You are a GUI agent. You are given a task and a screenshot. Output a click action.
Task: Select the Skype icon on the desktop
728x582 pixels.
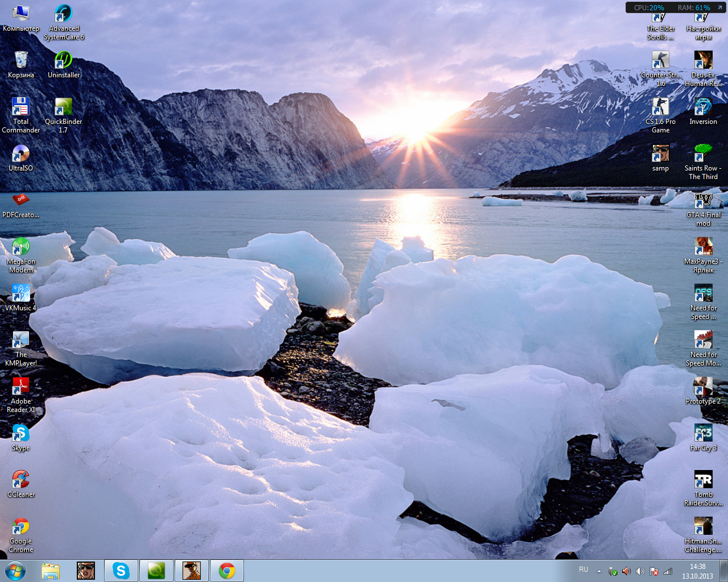tap(21, 438)
